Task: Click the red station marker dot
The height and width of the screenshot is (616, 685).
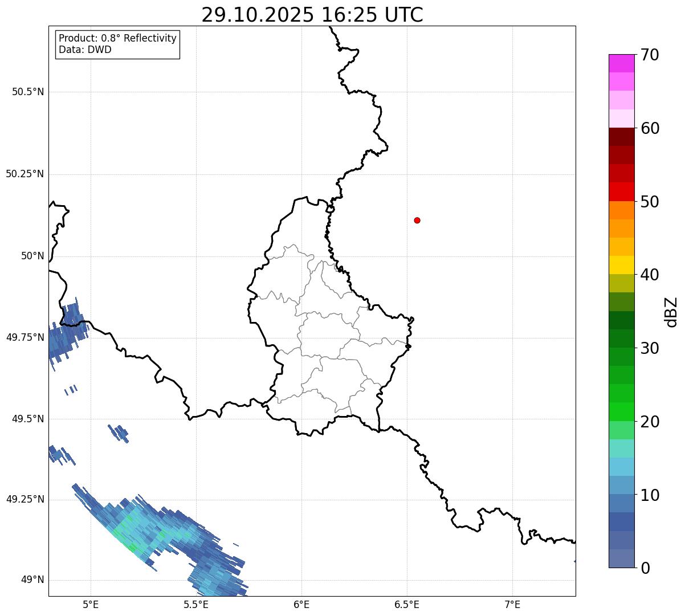Action: [417, 221]
